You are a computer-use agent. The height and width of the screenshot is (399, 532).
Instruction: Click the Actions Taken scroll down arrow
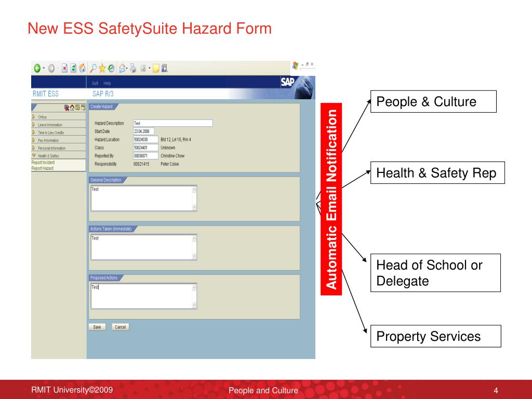point(194,256)
